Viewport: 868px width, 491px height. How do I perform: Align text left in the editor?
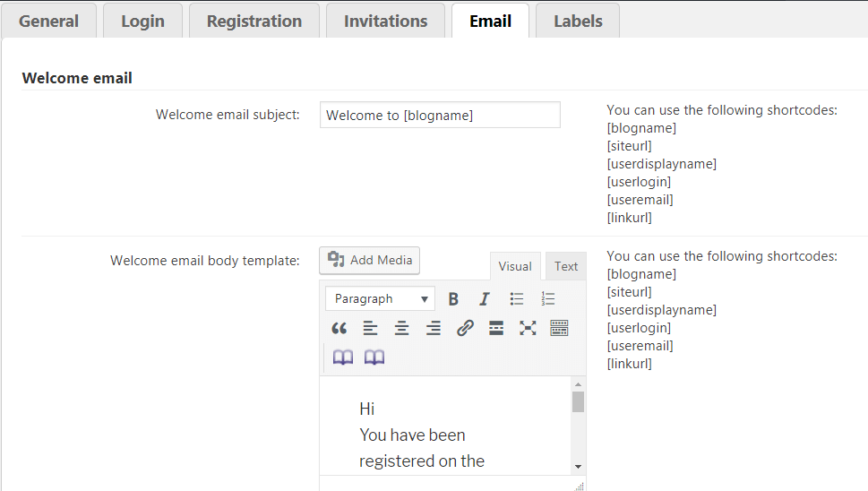click(x=370, y=329)
